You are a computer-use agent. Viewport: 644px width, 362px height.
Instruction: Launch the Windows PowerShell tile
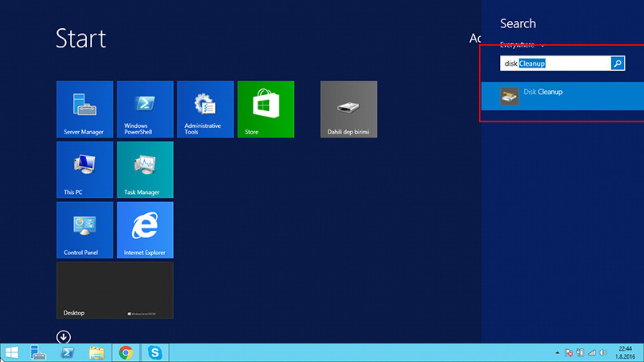(145, 109)
